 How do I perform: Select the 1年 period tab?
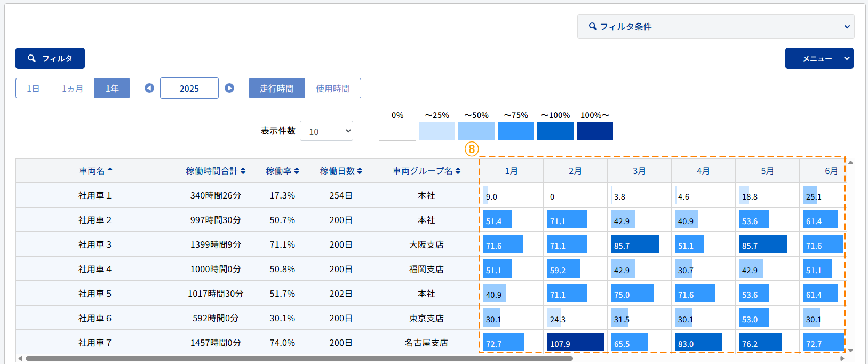tap(112, 89)
